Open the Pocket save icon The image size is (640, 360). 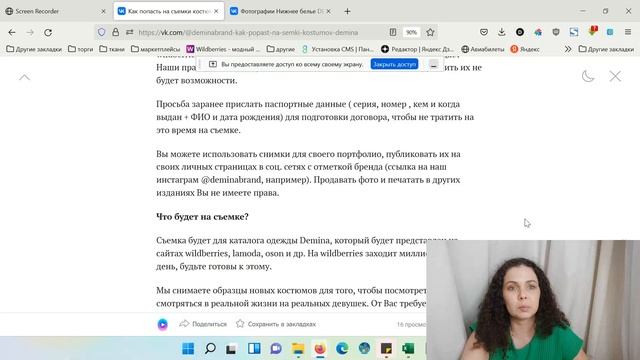pos(484,32)
